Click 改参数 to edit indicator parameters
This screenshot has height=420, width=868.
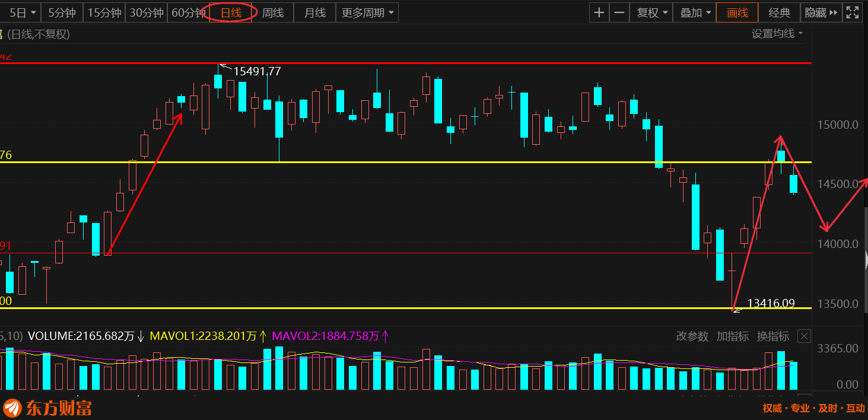692,336
